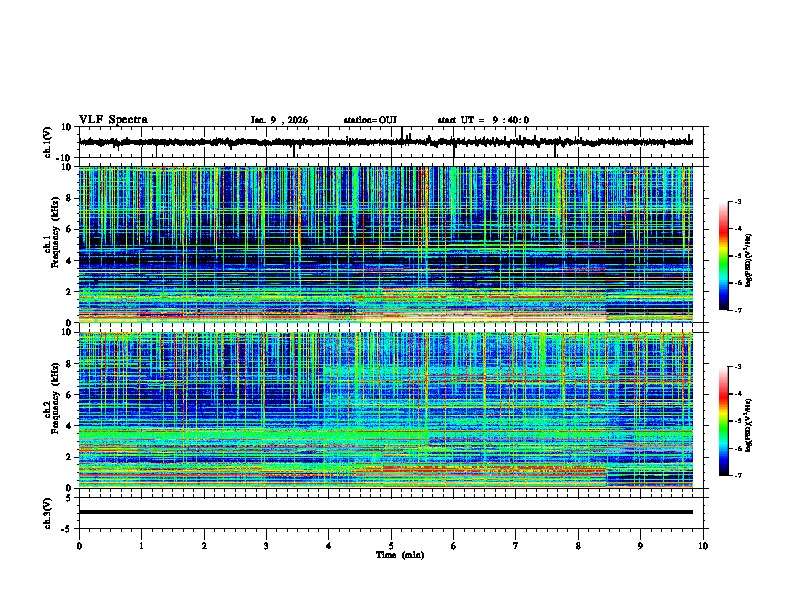Click the "Time (min)" x-axis label
The image size is (792, 612).
pyautogui.click(x=400, y=555)
